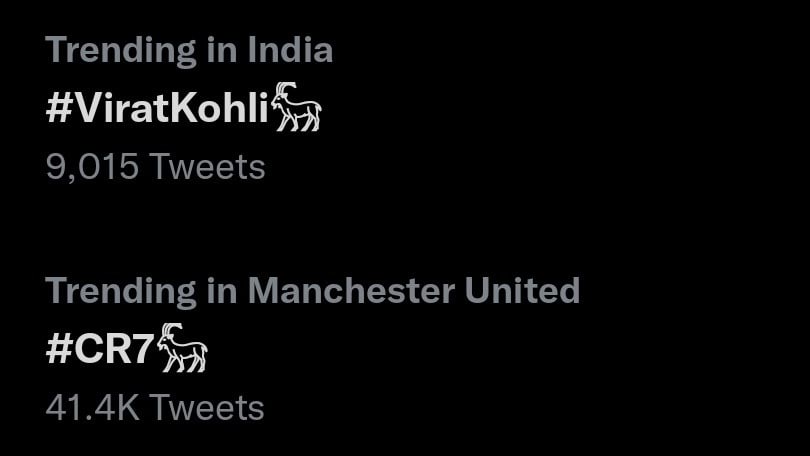Click the "Trending in India" label
The image size is (810, 456).
click(x=189, y=50)
